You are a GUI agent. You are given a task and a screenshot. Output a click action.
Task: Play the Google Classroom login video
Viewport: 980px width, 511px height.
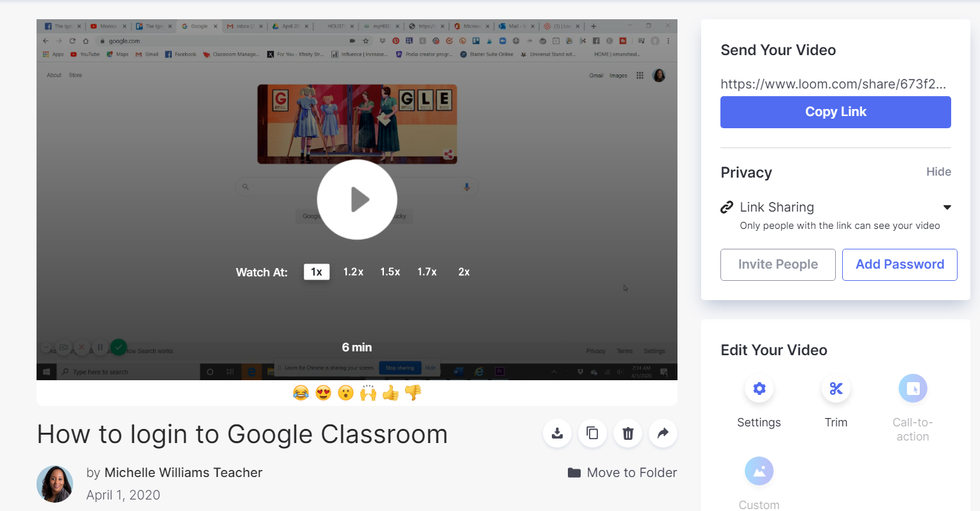(357, 199)
